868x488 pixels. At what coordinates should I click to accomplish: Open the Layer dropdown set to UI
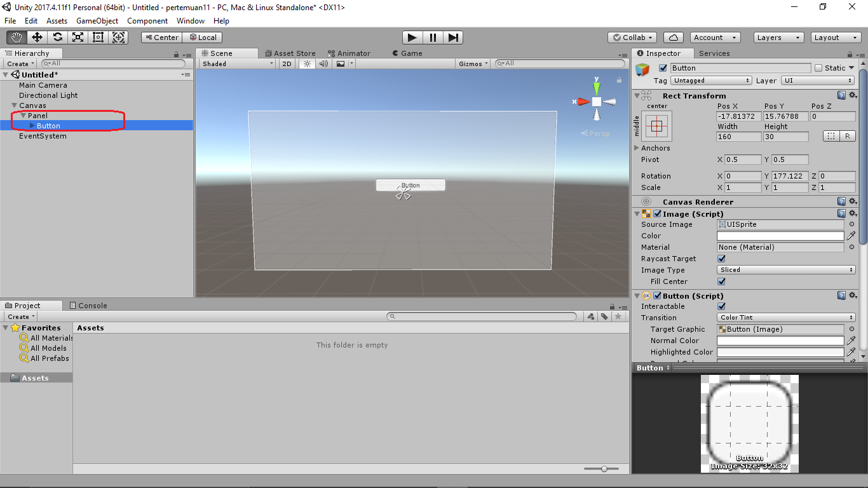coord(818,81)
